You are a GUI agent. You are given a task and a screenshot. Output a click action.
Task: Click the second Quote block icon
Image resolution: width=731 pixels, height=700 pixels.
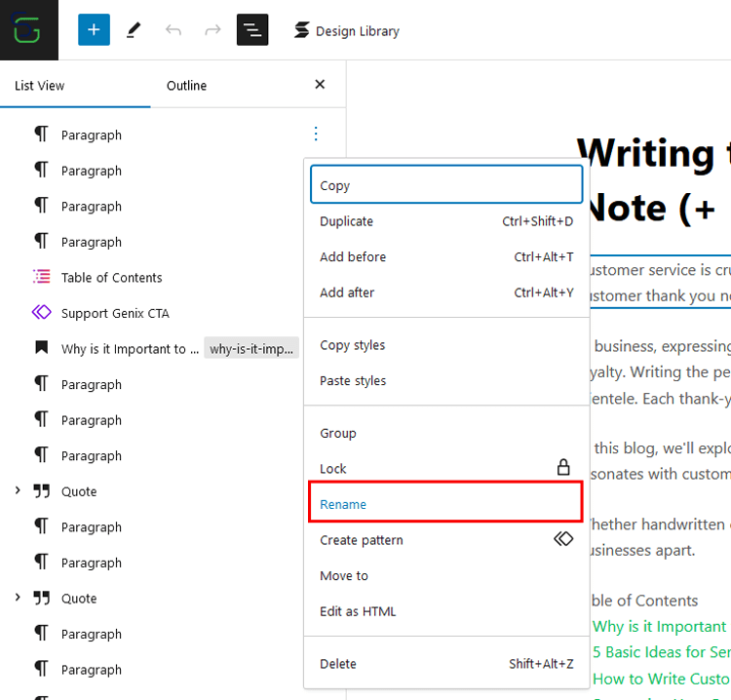pyautogui.click(x=42, y=598)
